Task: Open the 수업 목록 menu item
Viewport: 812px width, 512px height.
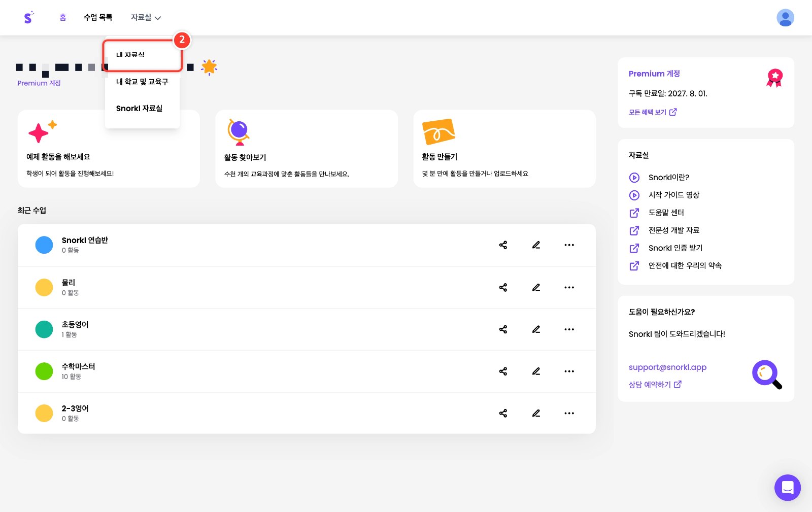Action: (98, 17)
